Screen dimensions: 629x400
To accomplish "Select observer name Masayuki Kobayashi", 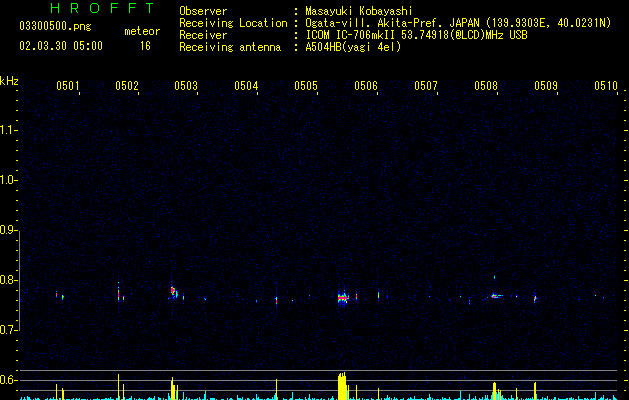I will [359, 11].
